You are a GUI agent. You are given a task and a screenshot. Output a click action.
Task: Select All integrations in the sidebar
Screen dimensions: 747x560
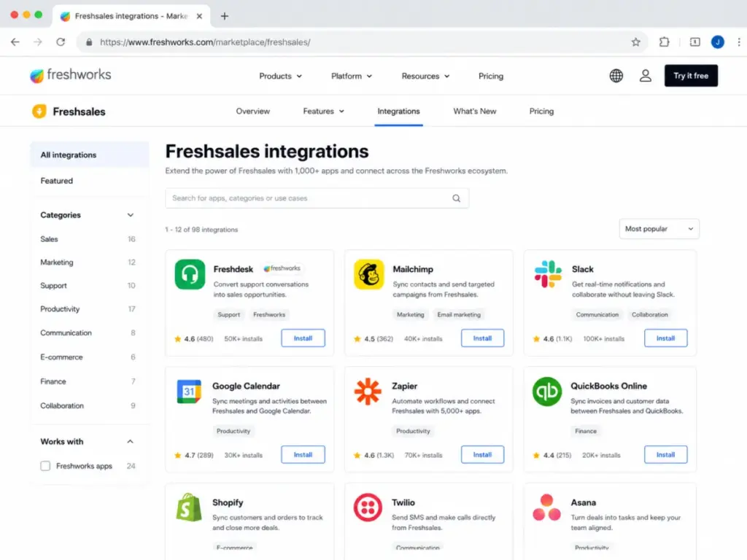click(x=90, y=155)
